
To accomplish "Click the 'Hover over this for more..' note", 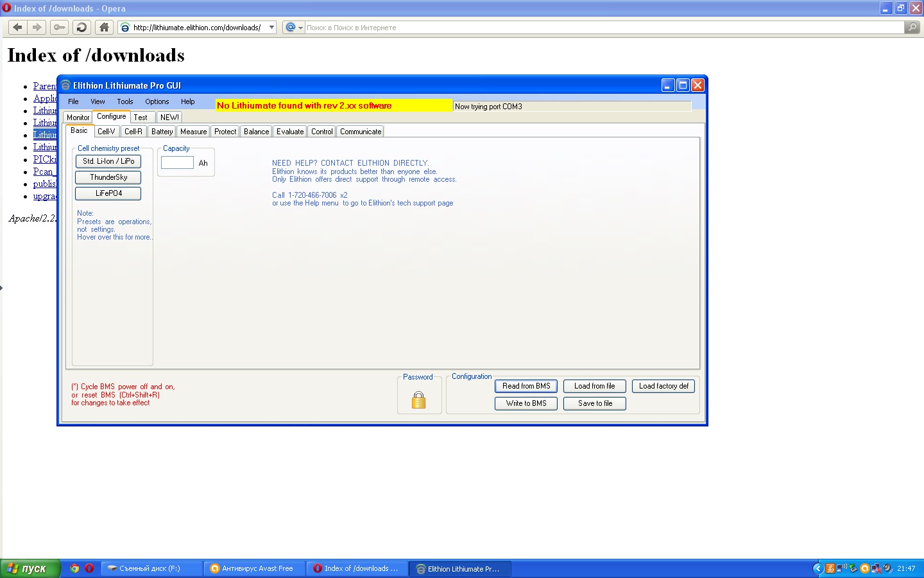I will click(114, 237).
